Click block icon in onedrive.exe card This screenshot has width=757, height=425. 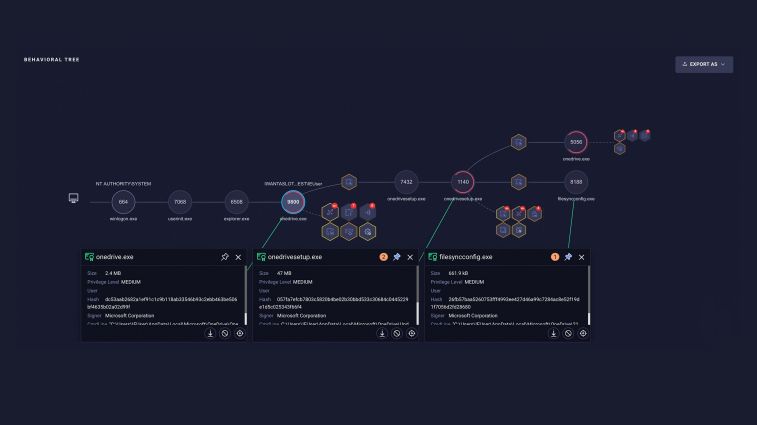[x=225, y=333]
